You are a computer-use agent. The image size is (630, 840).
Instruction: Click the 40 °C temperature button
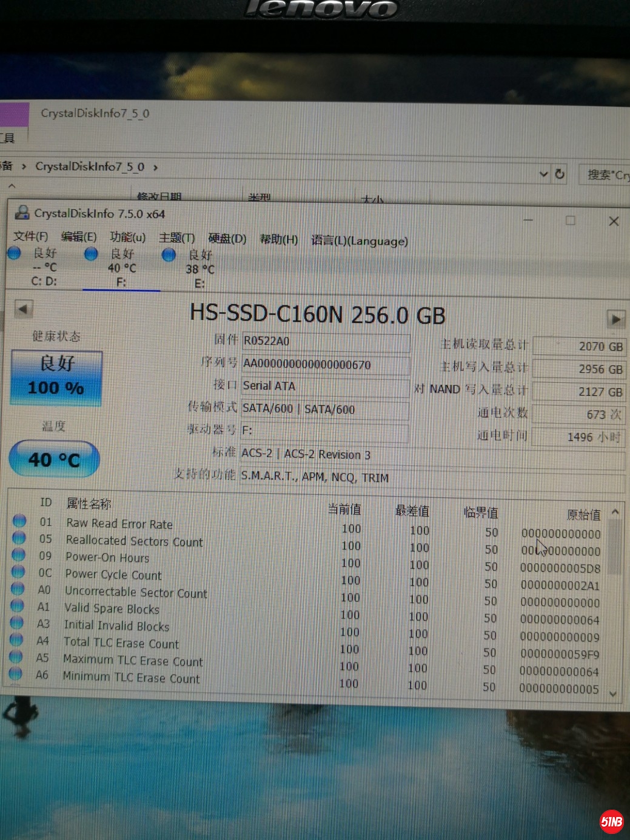pos(55,459)
